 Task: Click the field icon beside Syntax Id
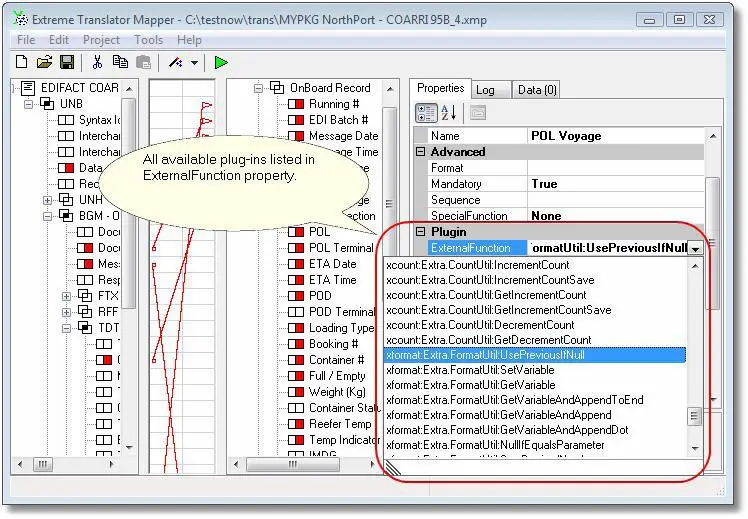66,120
